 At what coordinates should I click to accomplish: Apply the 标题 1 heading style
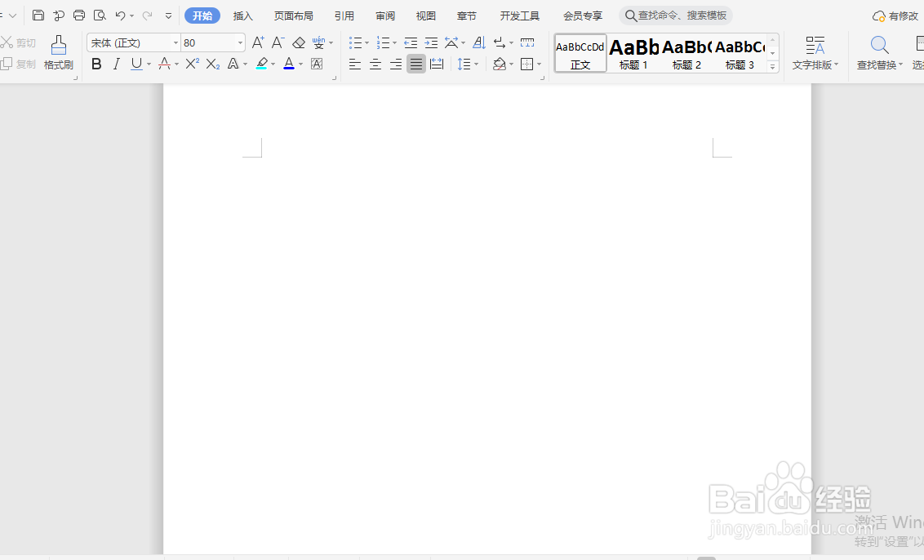click(633, 53)
